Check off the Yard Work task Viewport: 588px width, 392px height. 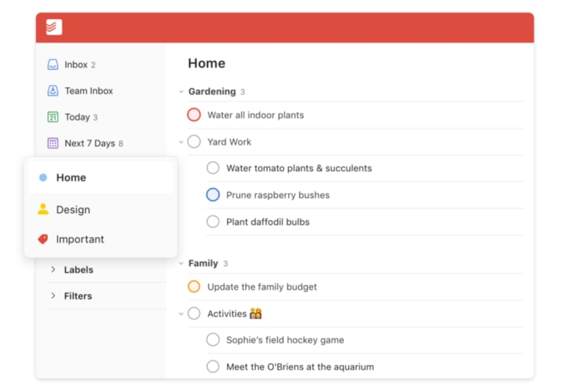coord(194,142)
